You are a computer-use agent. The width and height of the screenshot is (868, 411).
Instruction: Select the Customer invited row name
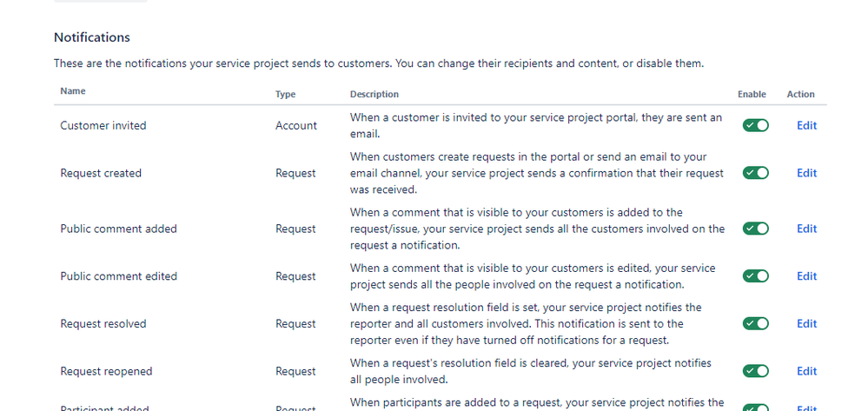pyautogui.click(x=103, y=125)
